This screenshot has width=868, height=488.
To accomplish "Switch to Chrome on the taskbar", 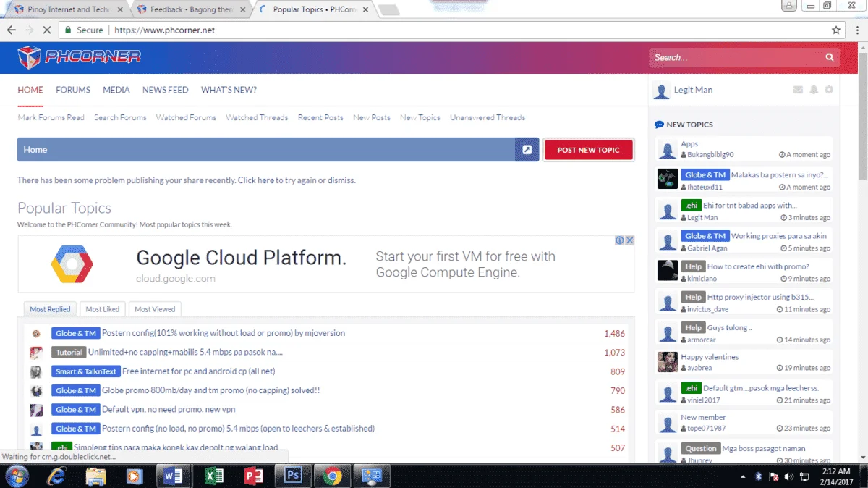I will (x=333, y=476).
